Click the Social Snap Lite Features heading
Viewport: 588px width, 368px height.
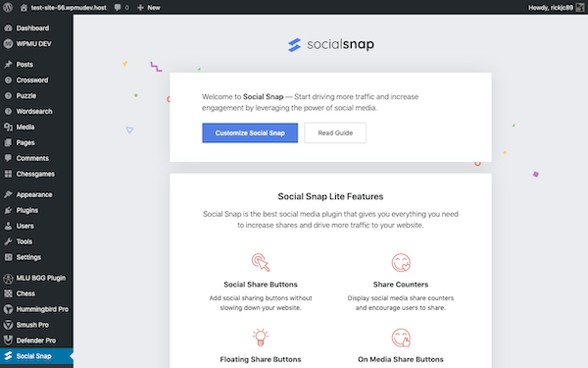330,196
